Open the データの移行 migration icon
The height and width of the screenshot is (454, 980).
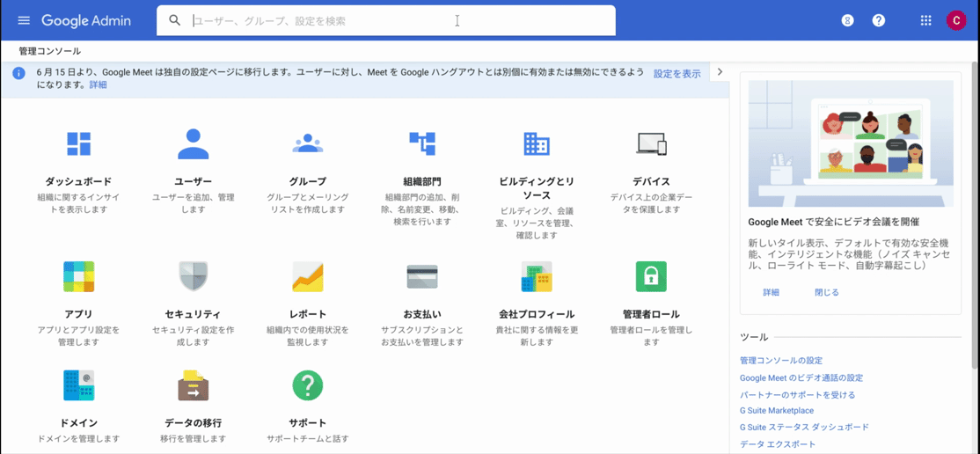(193, 385)
